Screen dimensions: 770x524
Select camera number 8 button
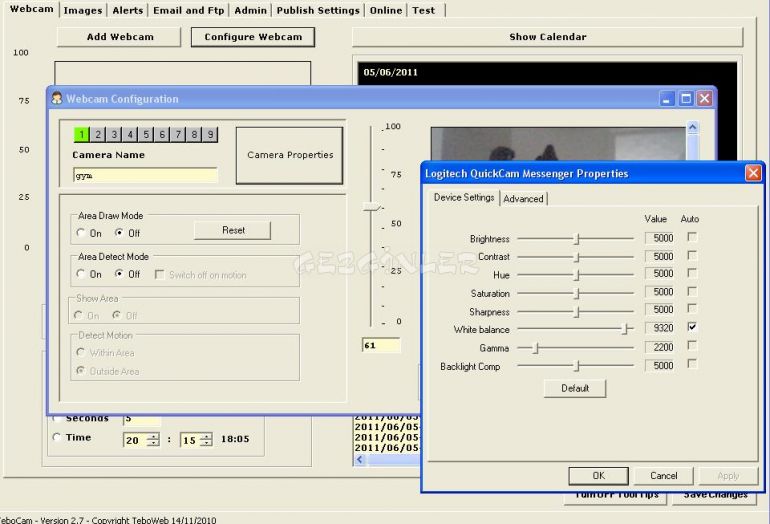194,134
